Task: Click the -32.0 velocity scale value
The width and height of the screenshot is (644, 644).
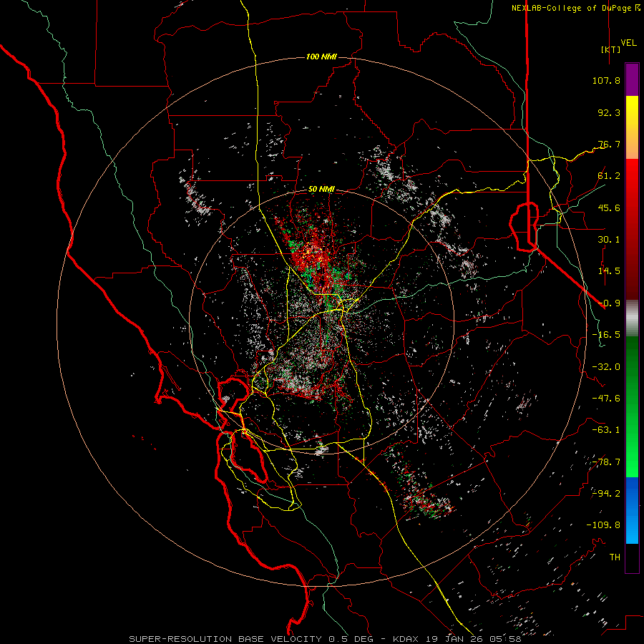Action: [606, 367]
